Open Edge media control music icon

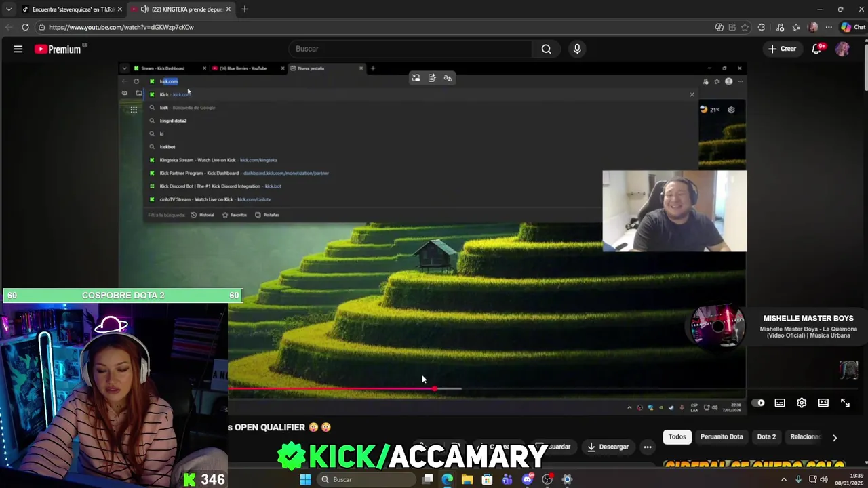click(780, 27)
